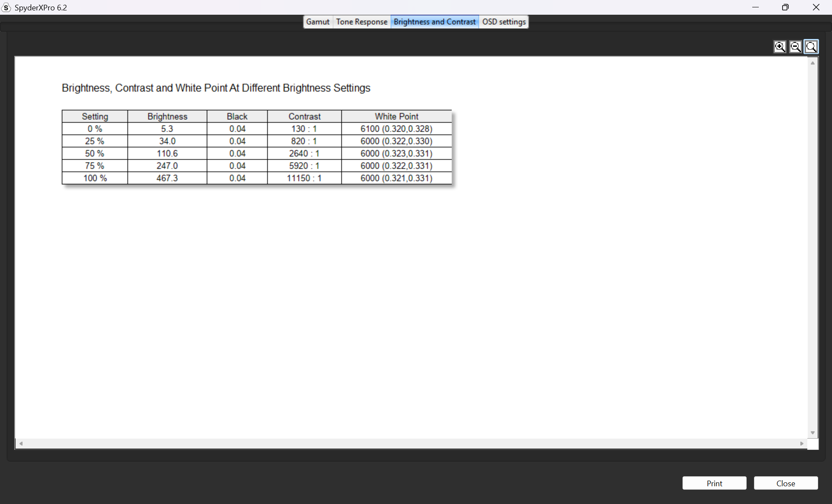
Task: Click the zoom out magnifier icon
Action: click(x=795, y=47)
